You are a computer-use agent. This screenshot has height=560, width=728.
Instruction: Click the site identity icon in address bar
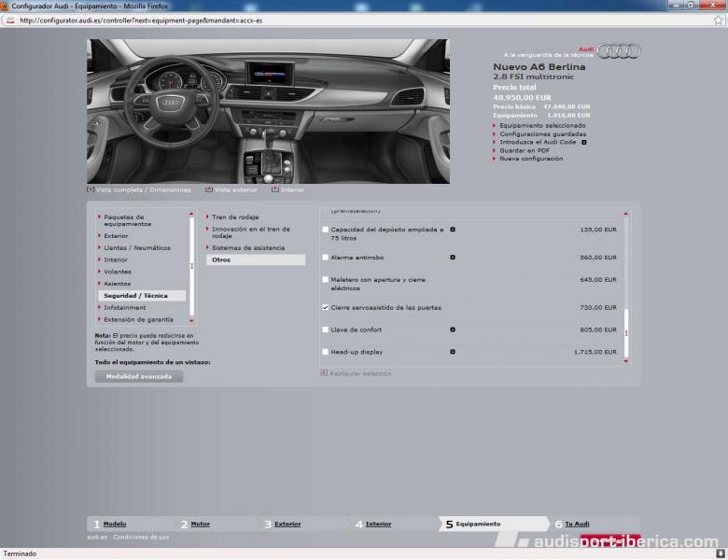[x=10, y=21]
